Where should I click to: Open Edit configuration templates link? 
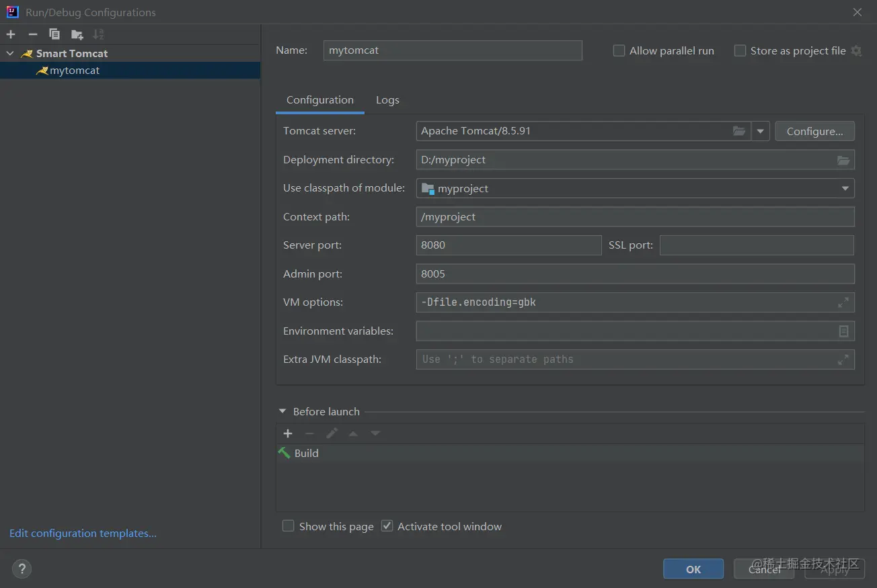tap(83, 534)
